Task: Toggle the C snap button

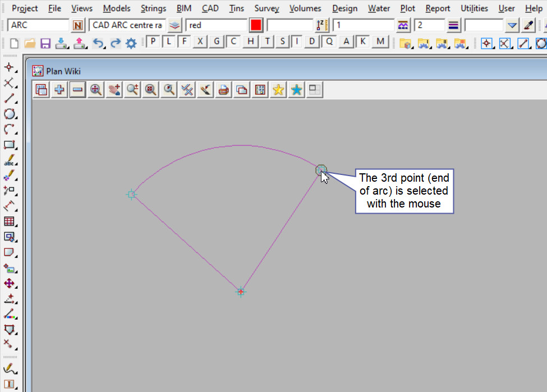Action: [233, 41]
